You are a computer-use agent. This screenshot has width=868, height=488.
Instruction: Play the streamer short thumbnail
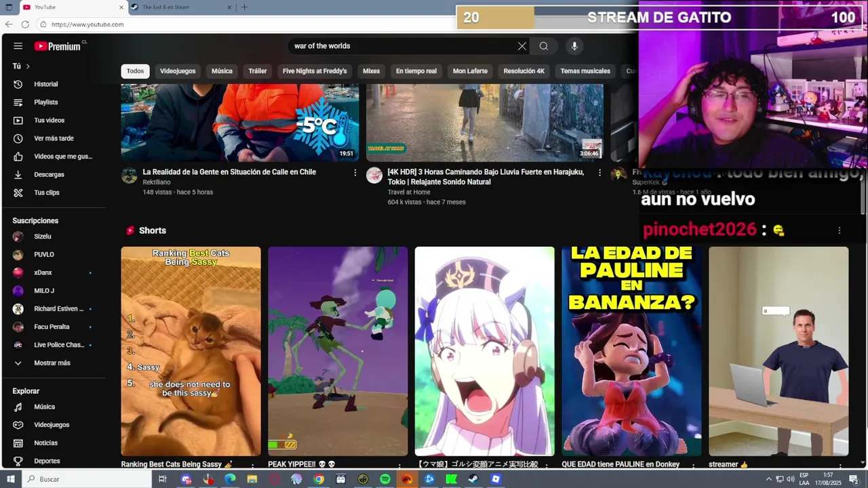click(778, 351)
